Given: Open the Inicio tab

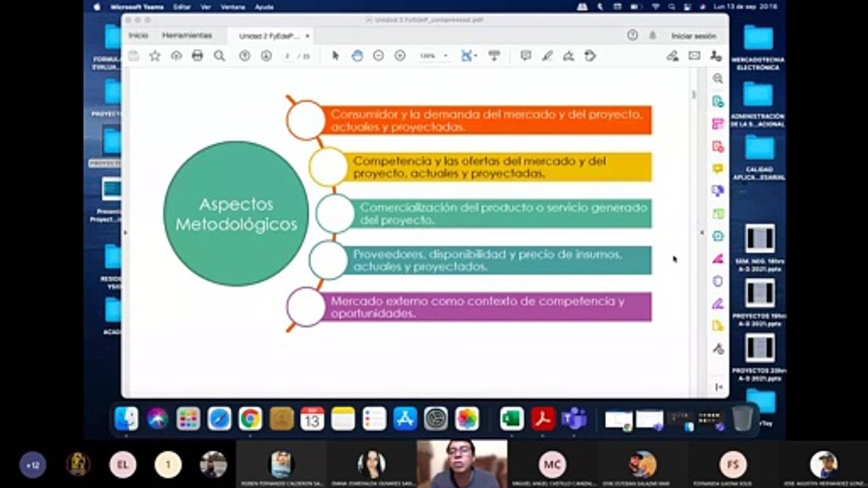Looking at the screenshot, I should (138, 35).
